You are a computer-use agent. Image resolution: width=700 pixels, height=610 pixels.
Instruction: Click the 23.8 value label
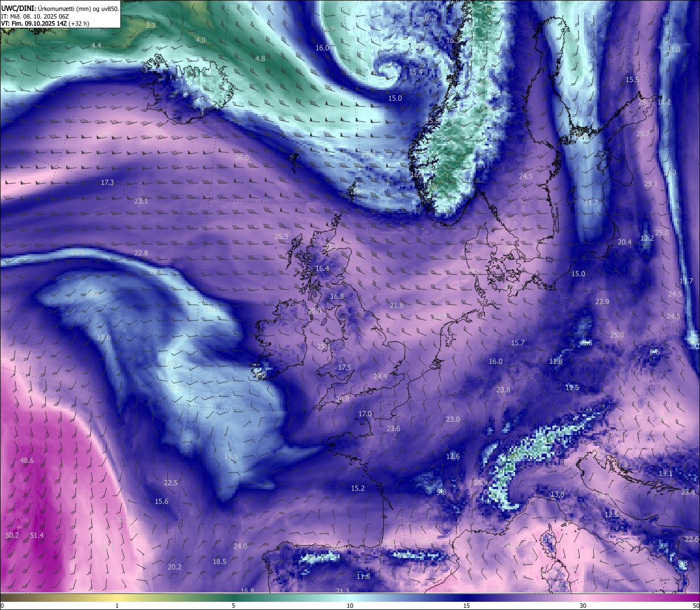[x=503, y=390]
